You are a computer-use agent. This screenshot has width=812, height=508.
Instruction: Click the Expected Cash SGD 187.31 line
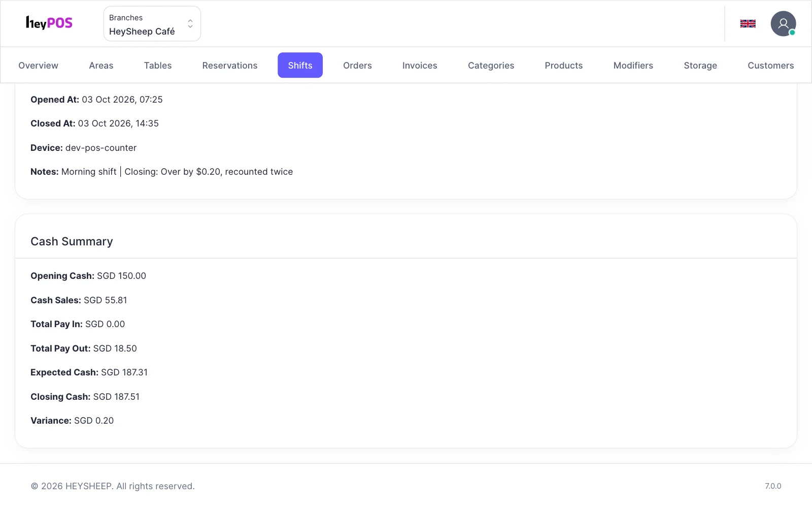coord(89,372)
